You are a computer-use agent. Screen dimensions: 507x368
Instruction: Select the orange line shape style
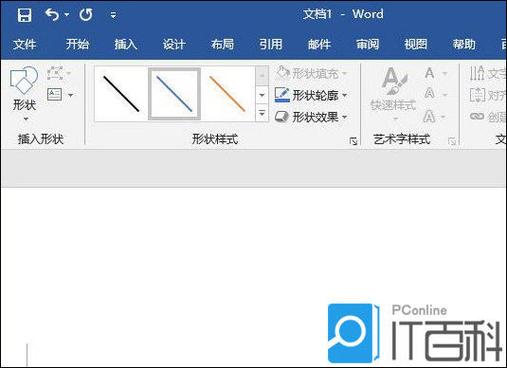(x=227, y=94)
